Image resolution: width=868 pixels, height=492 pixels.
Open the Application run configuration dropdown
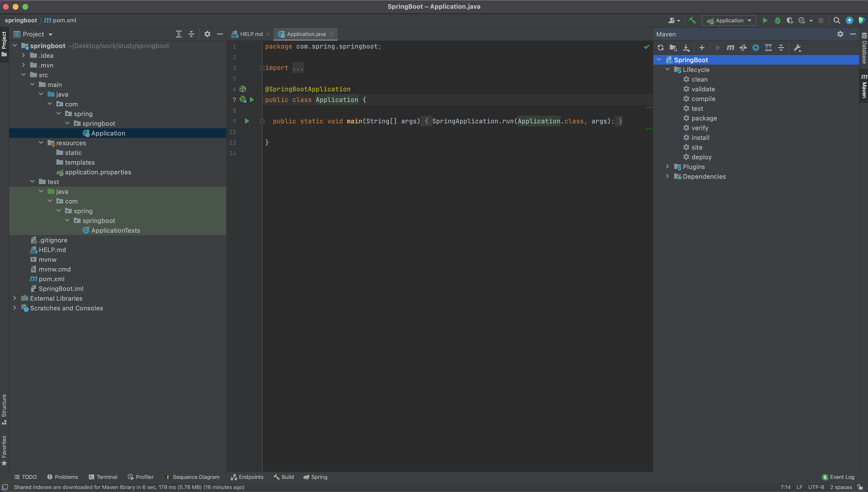[729, 20]
